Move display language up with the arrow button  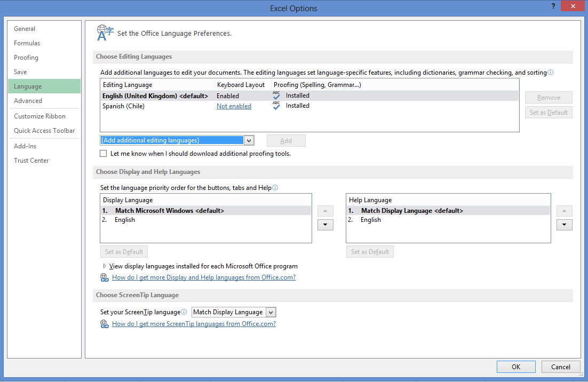tap(325, 211)
